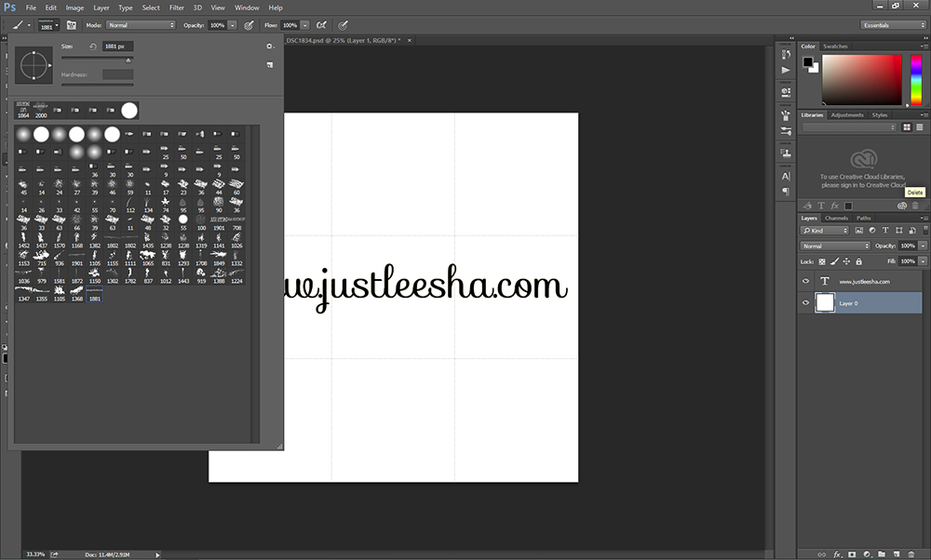Open the Filter menu

coord(176,7)
